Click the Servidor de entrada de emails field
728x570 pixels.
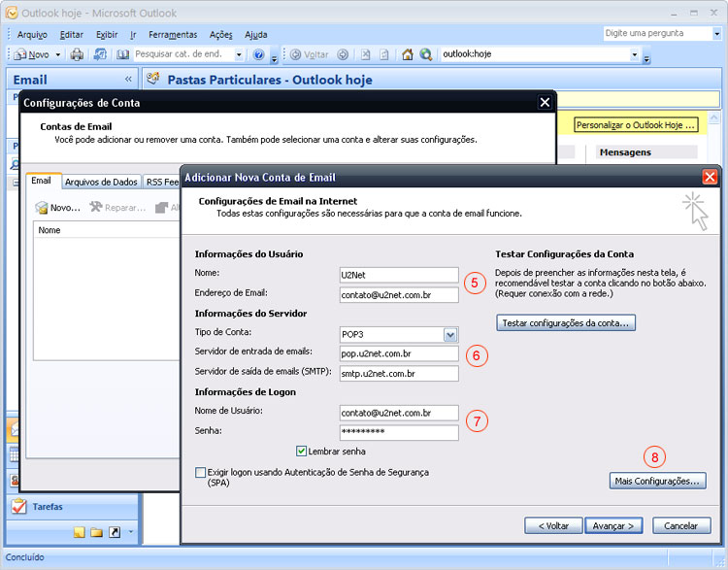coord(398,354)
